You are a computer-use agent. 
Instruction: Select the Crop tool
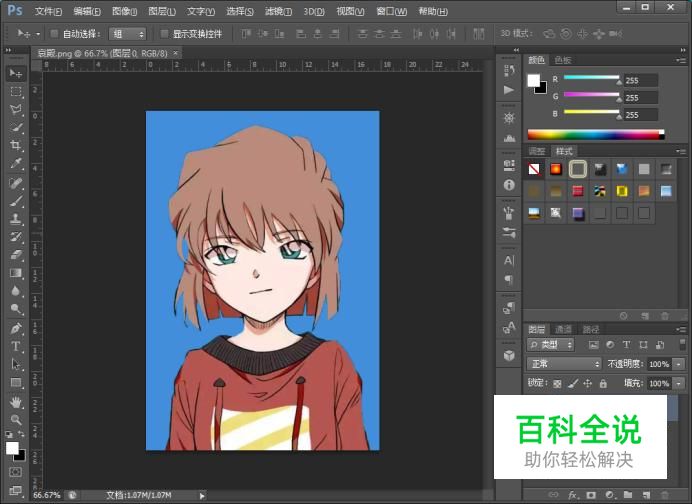(16, 145)
